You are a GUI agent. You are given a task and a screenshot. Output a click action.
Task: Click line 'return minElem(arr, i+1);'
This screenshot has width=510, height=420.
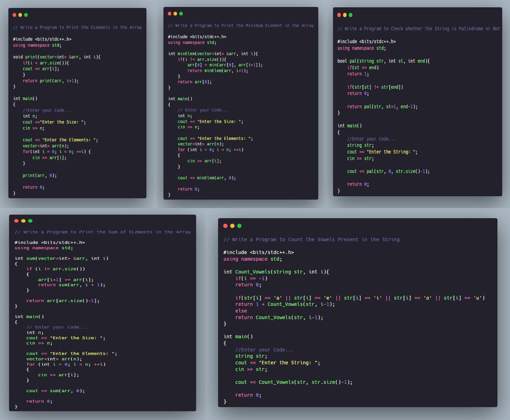tap(218, 71)
